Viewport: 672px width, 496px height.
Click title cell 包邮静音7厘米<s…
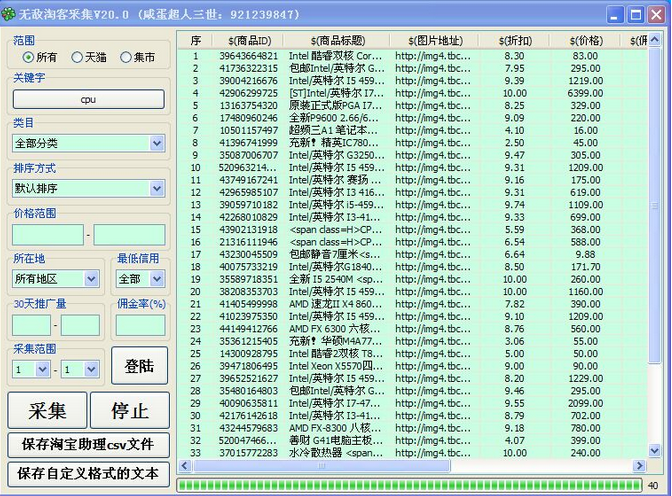[335, 255]
